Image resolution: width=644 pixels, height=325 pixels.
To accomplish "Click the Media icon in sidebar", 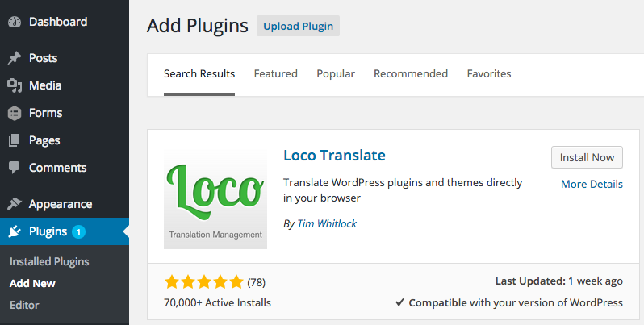I will click(x=15, y=85).
